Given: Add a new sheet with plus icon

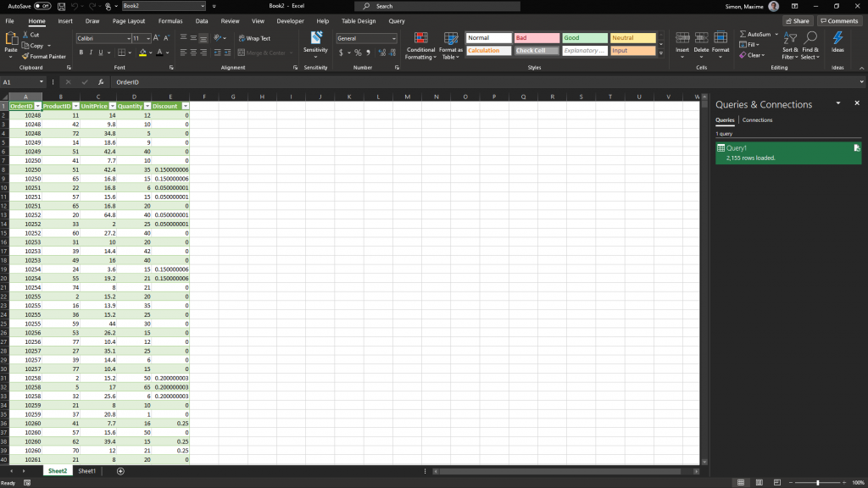Looking at the screenshot, I should click(x=120, y=471).
